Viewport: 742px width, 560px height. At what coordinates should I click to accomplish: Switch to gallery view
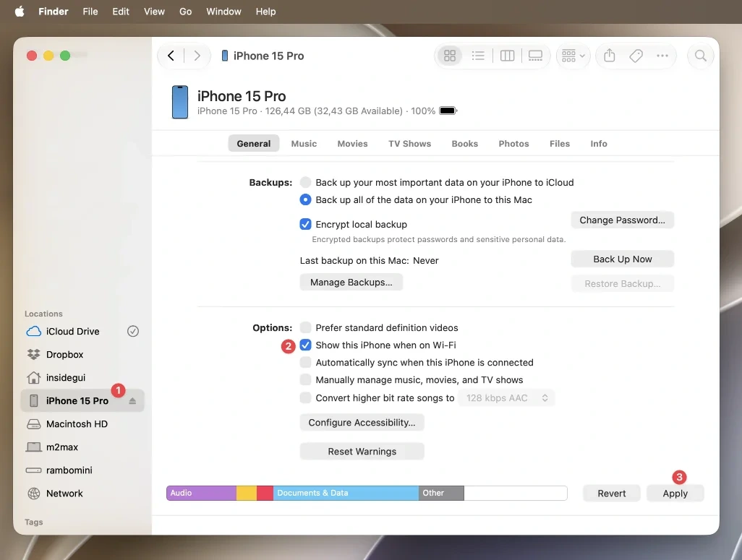pos(535,56)
